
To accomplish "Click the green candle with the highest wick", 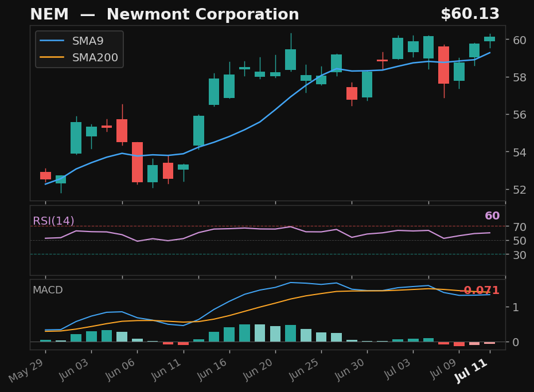I will (x=290, y=60).
